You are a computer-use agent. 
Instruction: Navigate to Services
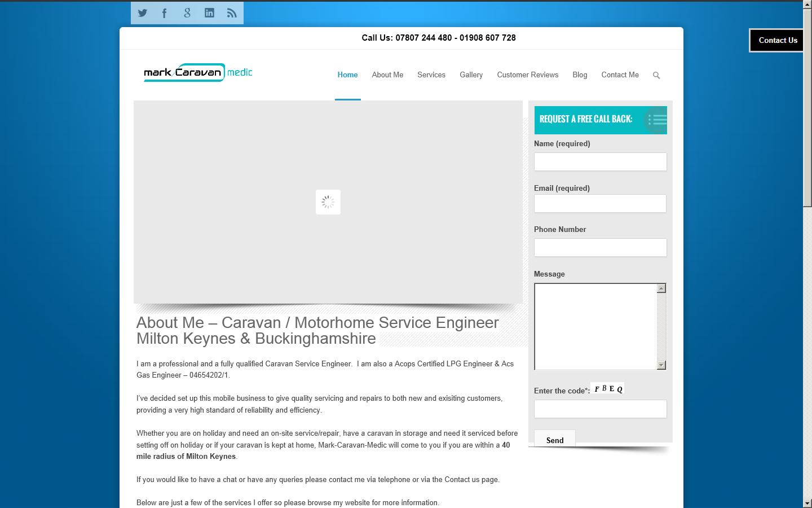click(x=431, y=75)
